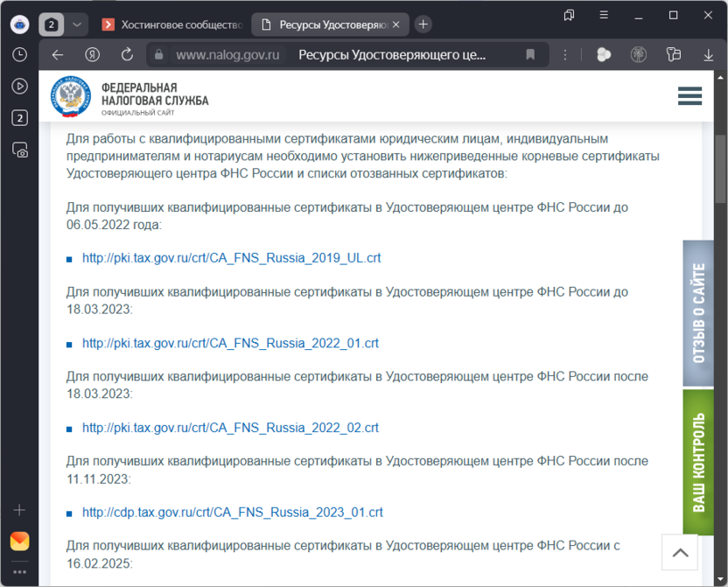Open the sidebar tabs panel showing 2
This screenshot has height=587, width=728.
click(x=19, y=118)
